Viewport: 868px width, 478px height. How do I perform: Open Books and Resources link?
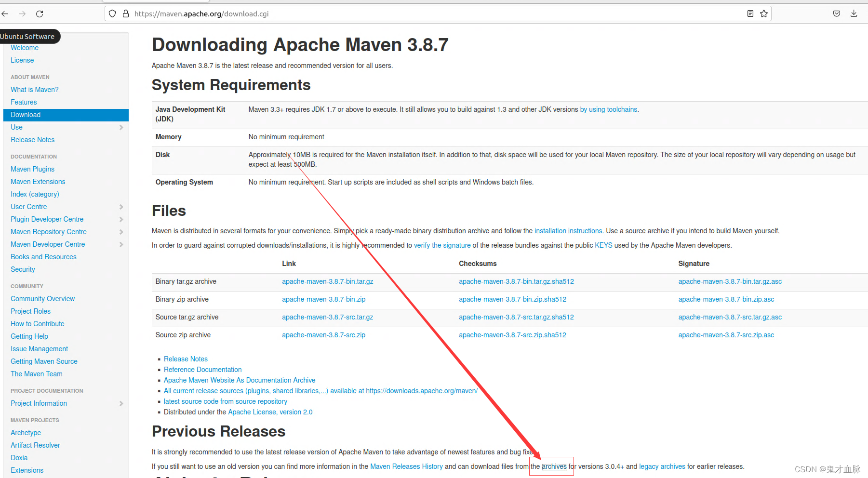[43, 257]
